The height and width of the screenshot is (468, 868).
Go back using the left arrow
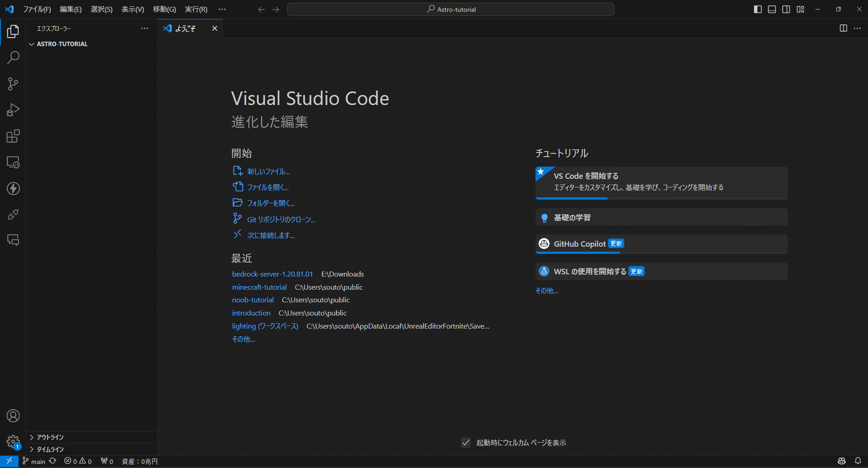[x=261, y=10]
